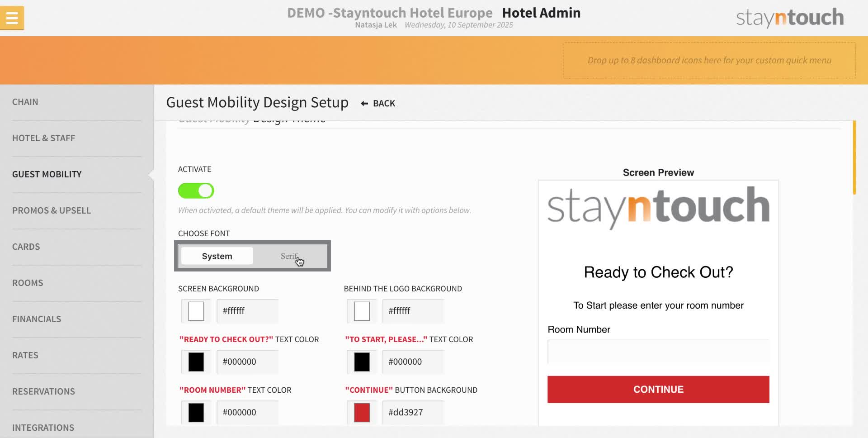Click the Hotel Admin title
868x438 pixels.
(541, 13)
